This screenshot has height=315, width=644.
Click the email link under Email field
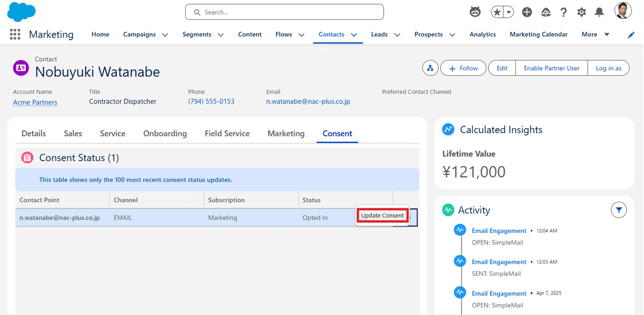tap(308, 101)
